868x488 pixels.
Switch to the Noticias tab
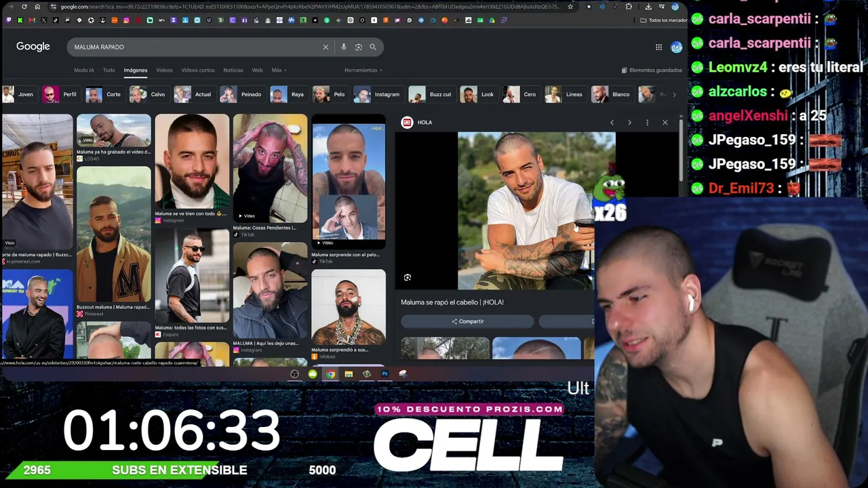click(233, 70)
